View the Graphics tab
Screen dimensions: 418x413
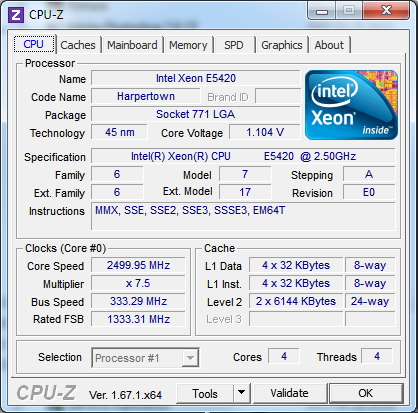pos(282,45)
